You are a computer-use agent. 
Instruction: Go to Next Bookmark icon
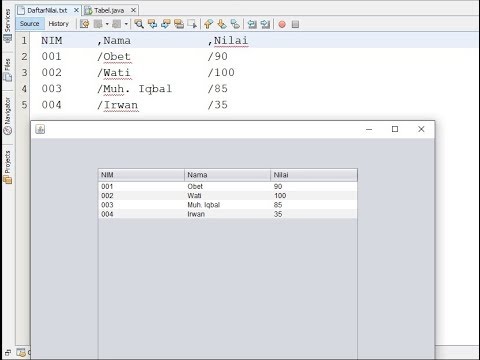tap(222, 24)
